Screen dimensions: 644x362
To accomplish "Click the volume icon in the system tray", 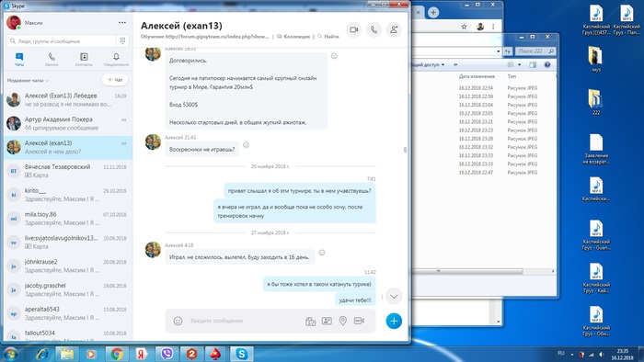I will (x=602, y=355).
